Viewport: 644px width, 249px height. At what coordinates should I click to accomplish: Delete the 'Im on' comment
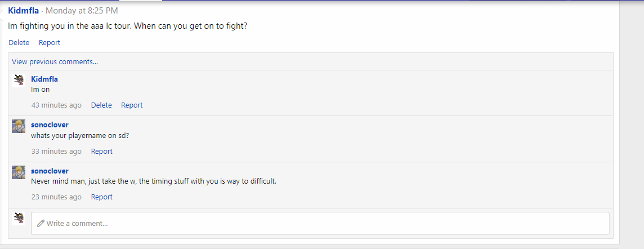point(101,105)
